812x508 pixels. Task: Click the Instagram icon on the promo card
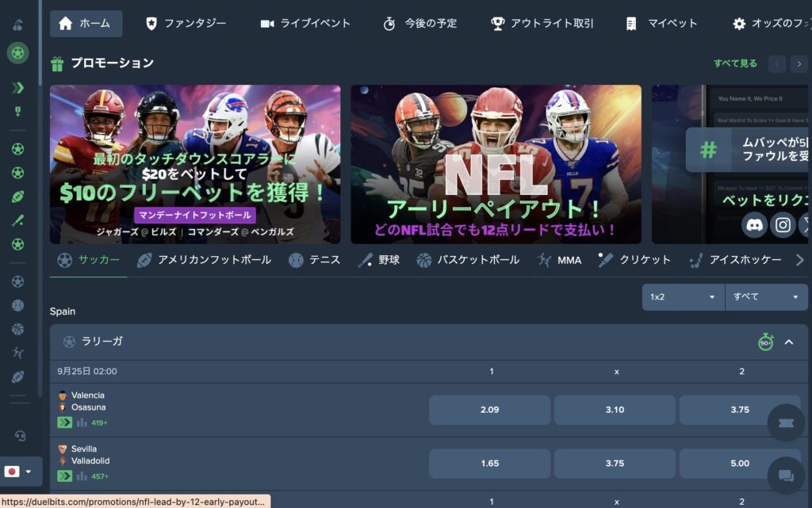[x=783, y=225]
